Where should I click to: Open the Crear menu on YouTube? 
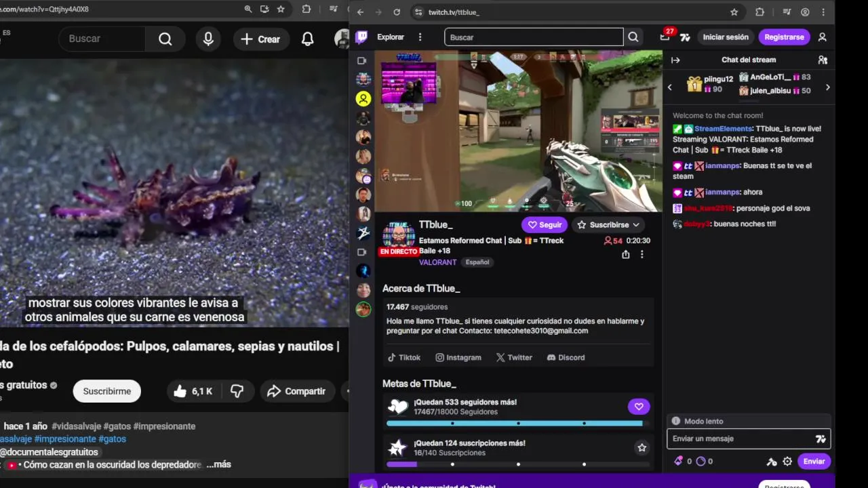[260, 39]
